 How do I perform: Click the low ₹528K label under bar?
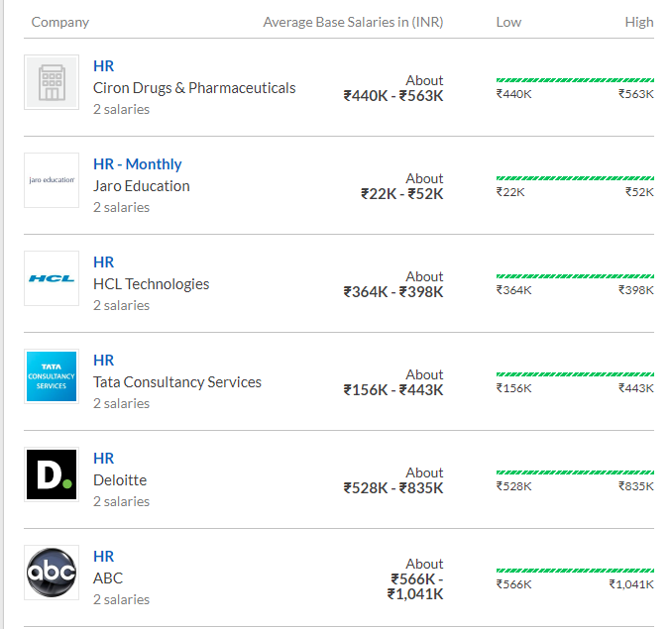coord(513,486)
